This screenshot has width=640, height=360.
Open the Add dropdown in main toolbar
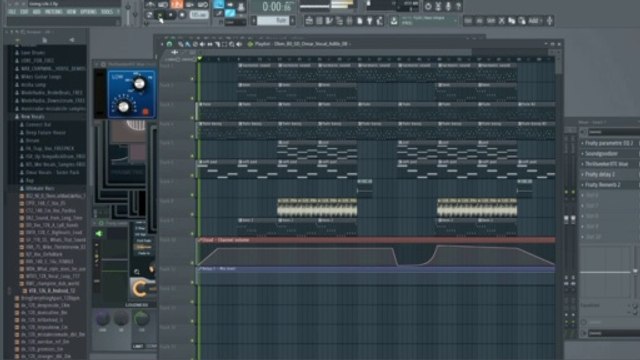535,20
